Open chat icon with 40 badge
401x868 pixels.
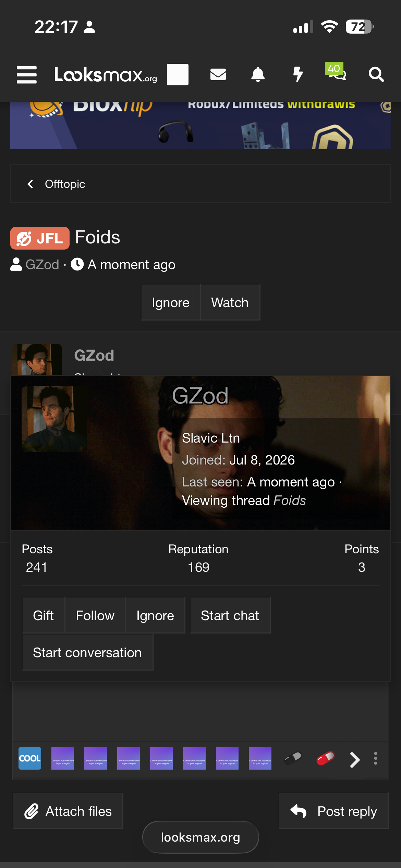click(x=336, y=72)
